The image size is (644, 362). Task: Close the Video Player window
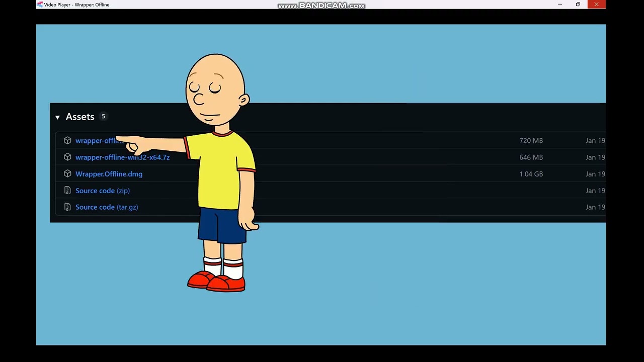[596, 5]
